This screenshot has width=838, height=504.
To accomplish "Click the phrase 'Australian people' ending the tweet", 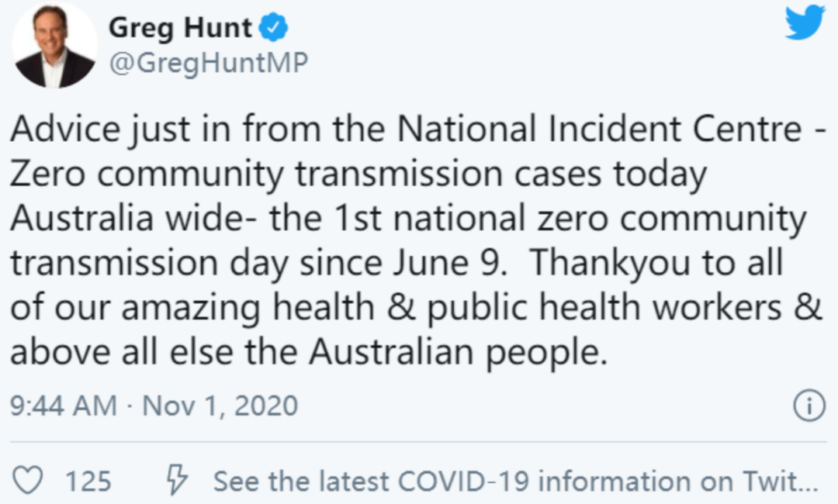I will (x=458, y=352).
